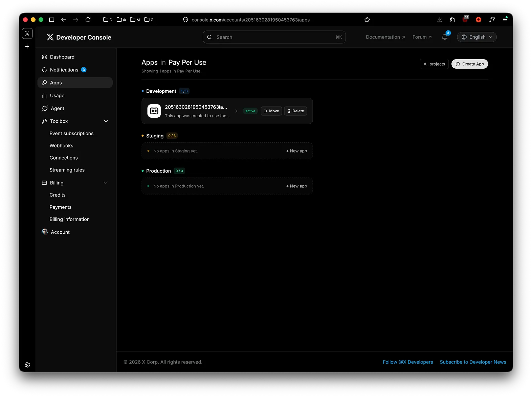Open the G bookmark folder
Image resolution: width=532 pixels, height=397 pixels.
click(x=149, y=20)
